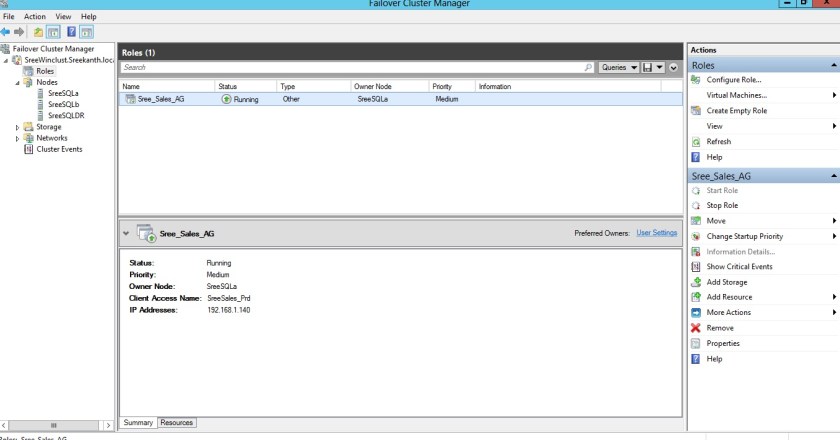
Task: Switch to the Resources tab
Action: tap(177, 423)
